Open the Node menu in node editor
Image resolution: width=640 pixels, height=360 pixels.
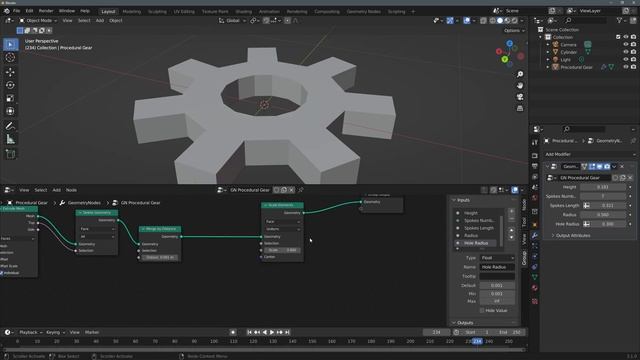71,190
